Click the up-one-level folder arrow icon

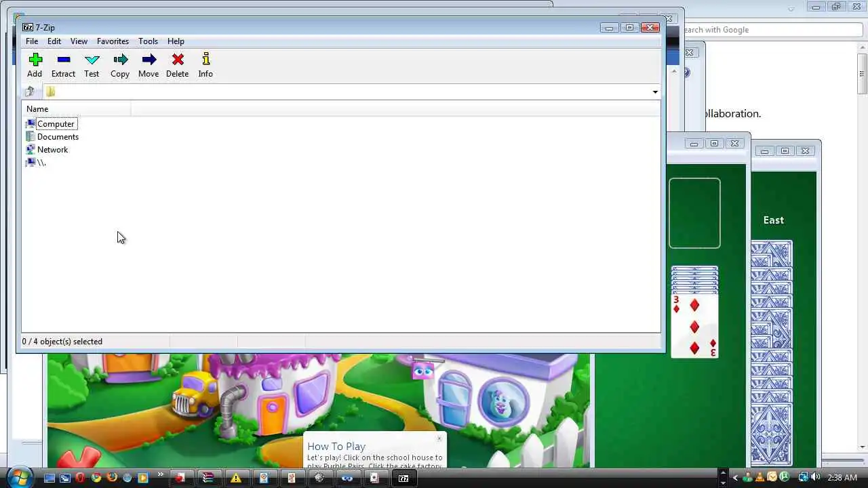[29, 91]
